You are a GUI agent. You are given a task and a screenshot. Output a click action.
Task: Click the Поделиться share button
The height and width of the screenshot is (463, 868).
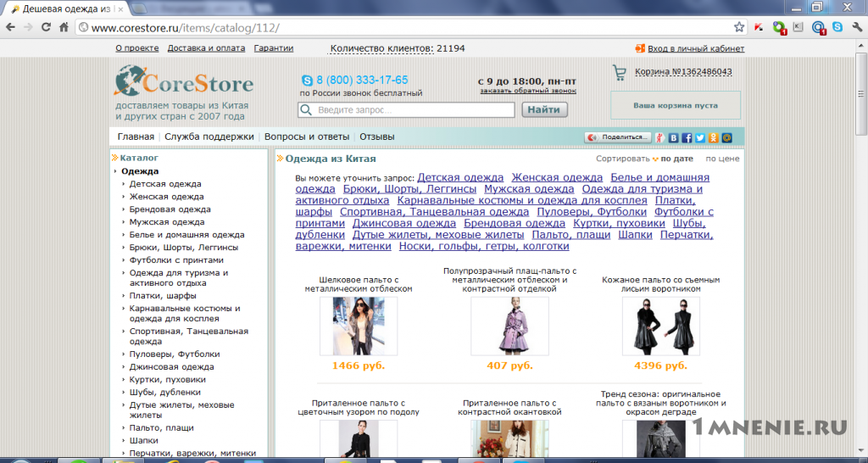pyautogui.click(x=618, y=137)
